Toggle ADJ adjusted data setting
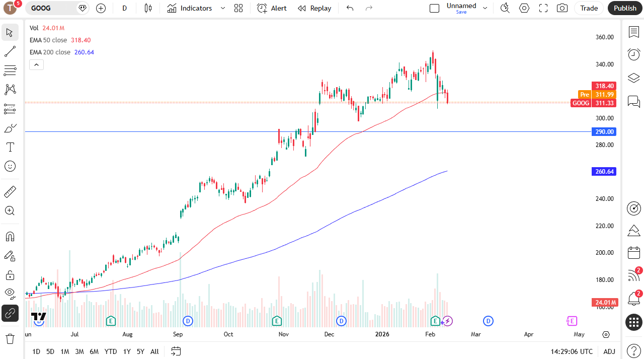 coord(609,351)
